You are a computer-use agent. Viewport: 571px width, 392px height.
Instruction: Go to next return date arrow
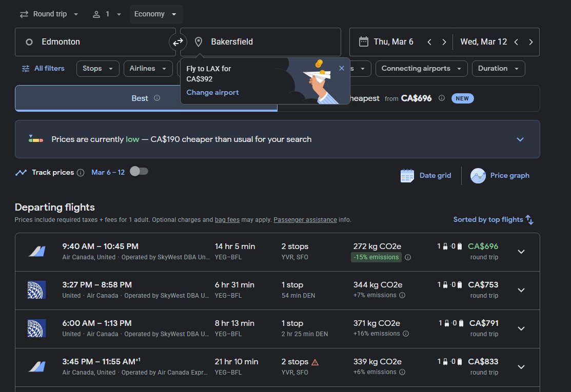point(531,42)
